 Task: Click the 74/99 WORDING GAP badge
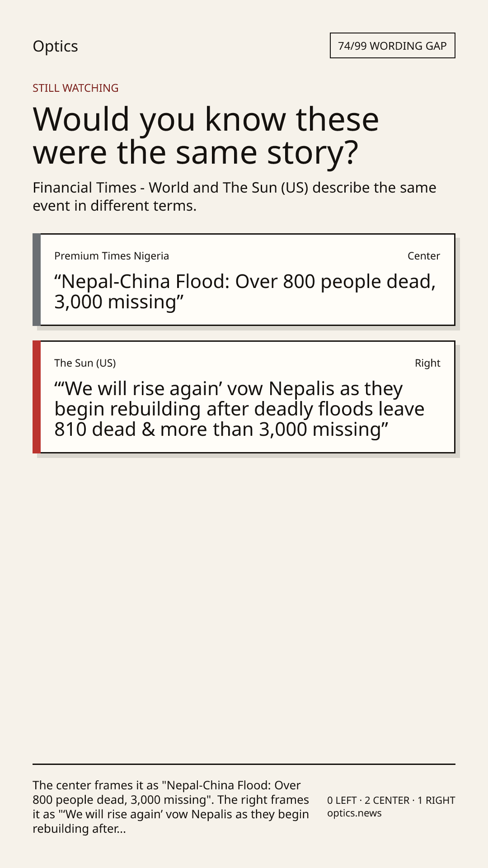point(392,46)
